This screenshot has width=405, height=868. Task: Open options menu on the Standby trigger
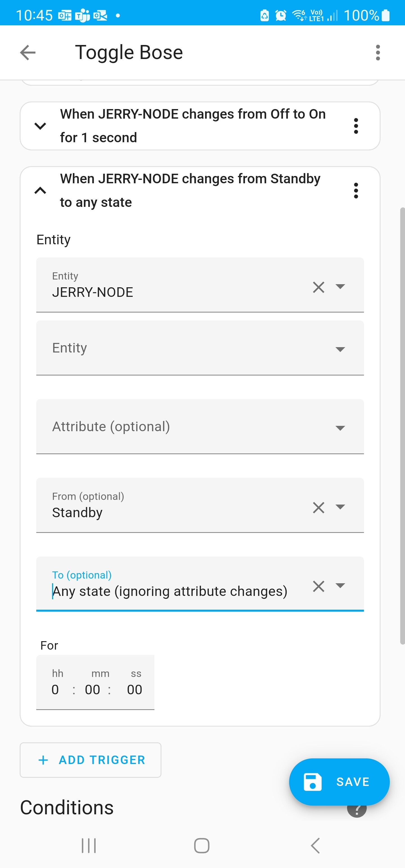(x=356, y=191)
